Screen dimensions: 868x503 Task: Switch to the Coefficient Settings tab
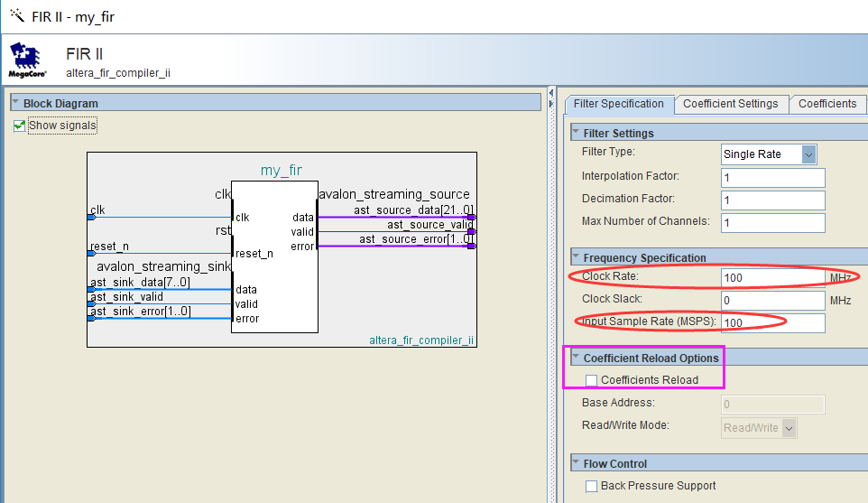tap(731, 104)
